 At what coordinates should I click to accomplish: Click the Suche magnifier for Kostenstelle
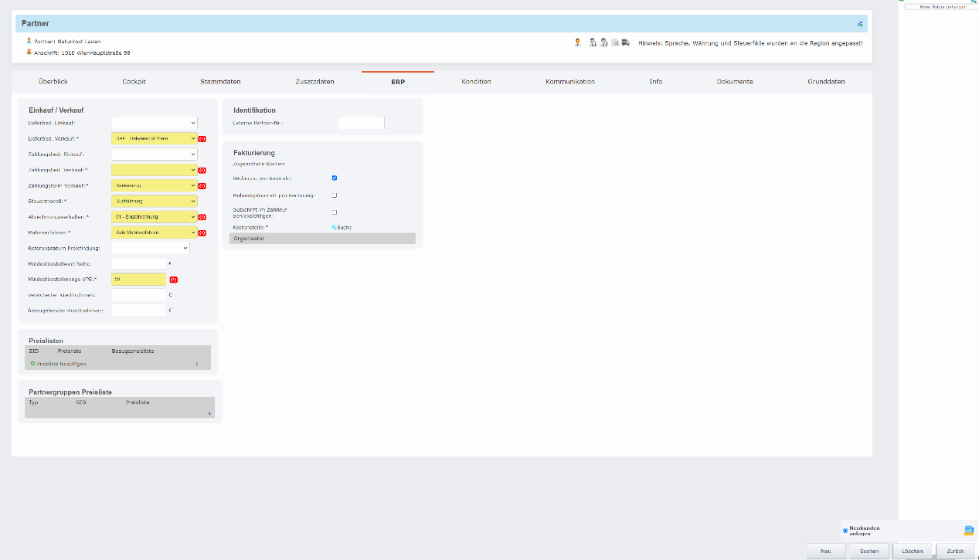tap(335, 227)
